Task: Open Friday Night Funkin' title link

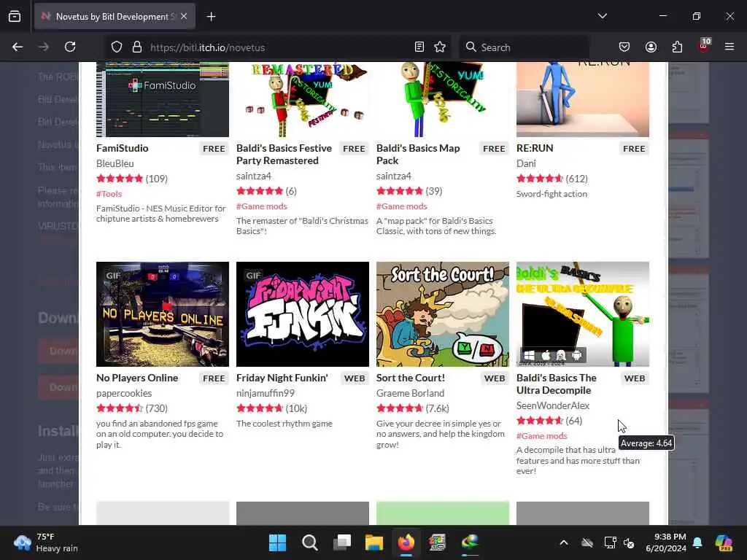Action: pos(282,378)
